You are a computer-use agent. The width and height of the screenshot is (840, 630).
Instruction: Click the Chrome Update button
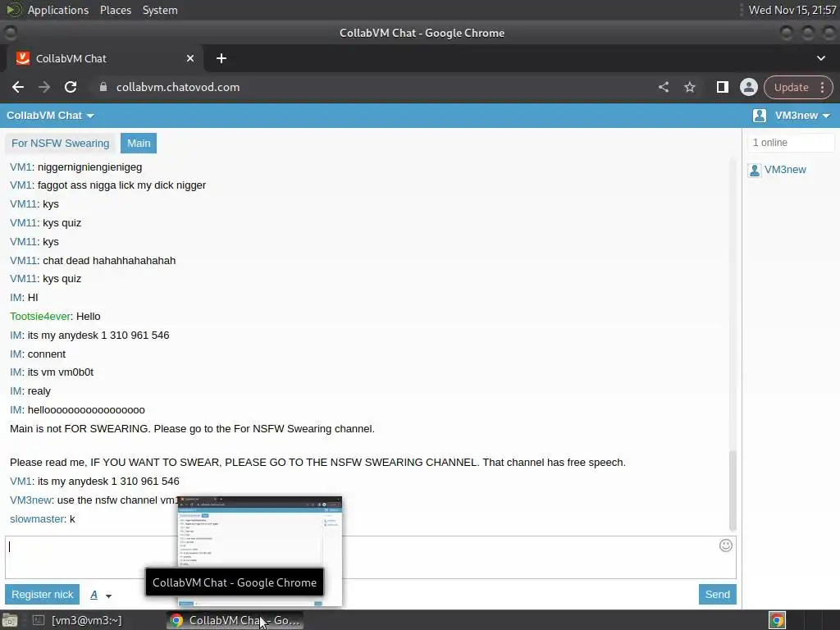coord(791,87)
